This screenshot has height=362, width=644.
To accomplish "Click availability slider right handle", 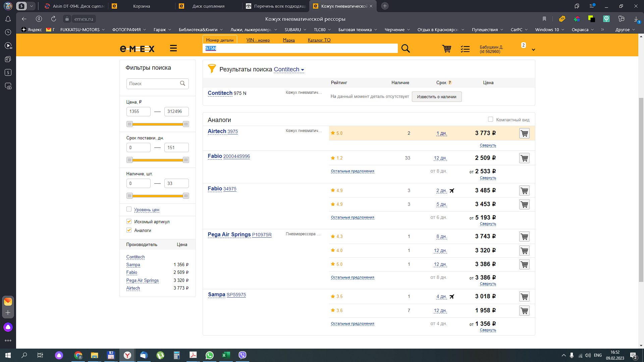I will (x=186, y=196).
